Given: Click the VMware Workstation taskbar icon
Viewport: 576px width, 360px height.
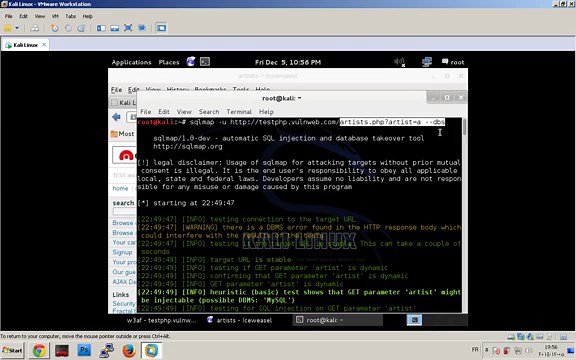Looking at the screenshot, I should coord(151,350).
